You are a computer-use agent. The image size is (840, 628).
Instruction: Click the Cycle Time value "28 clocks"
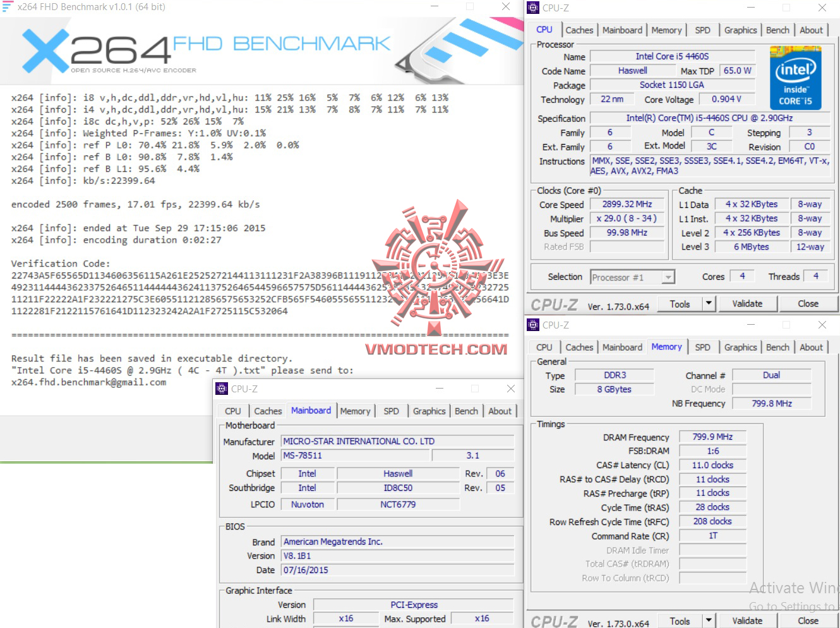tap(712, 507)
